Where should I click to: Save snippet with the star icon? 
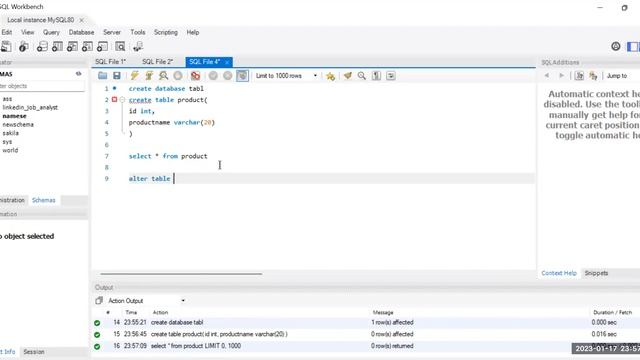331,76
